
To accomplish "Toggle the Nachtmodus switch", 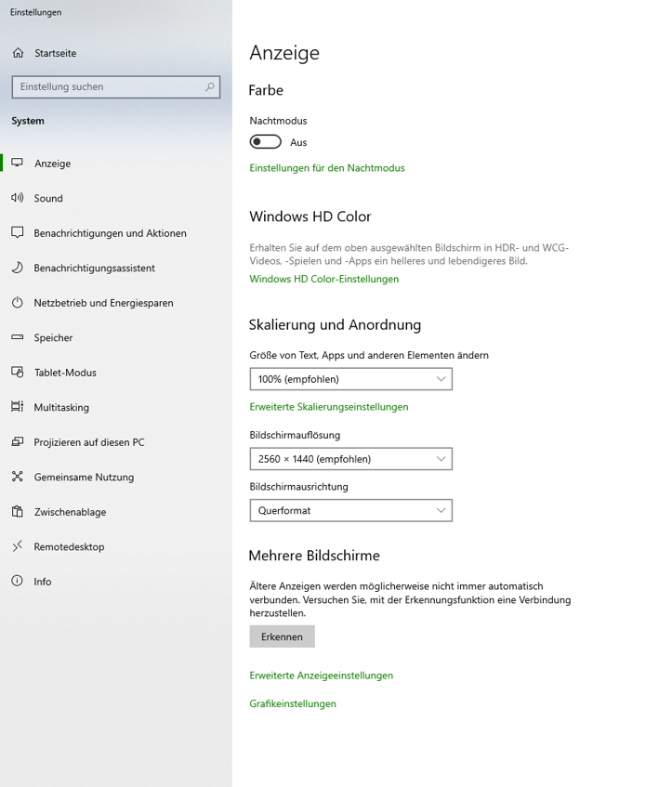I will click(265, 142).
